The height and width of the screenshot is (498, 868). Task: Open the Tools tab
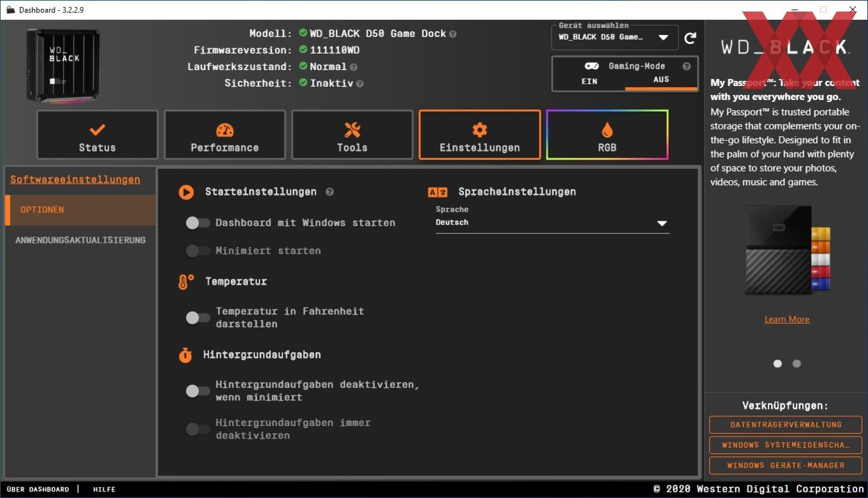tap(352, 135)
